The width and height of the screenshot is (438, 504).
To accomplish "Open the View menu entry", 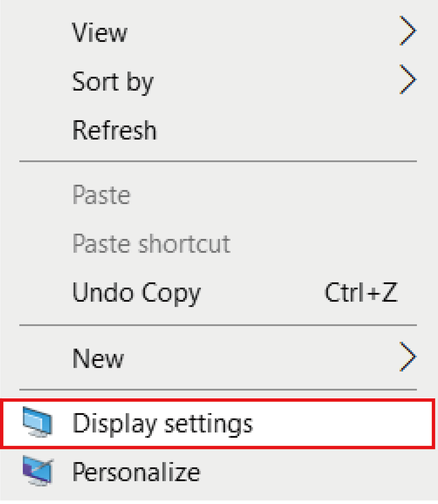I will click(x=100, y=33).
